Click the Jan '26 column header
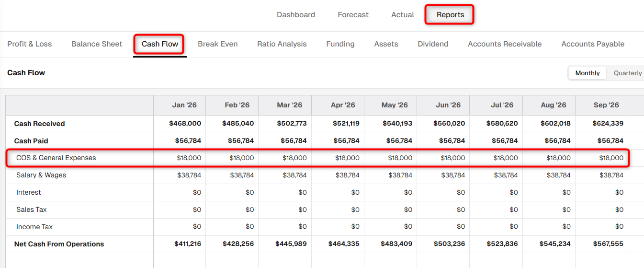The height and width of the screenshot is (268, 644). [184, 105]
